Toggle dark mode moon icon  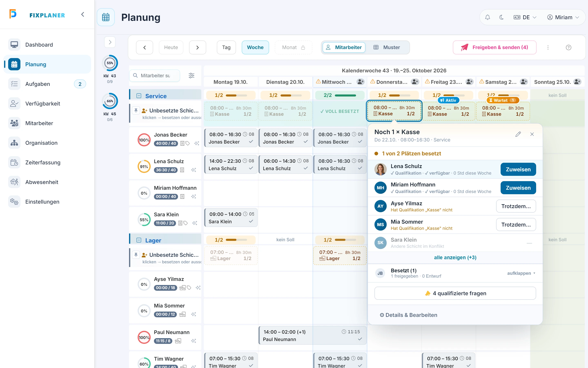pos(501,17)
